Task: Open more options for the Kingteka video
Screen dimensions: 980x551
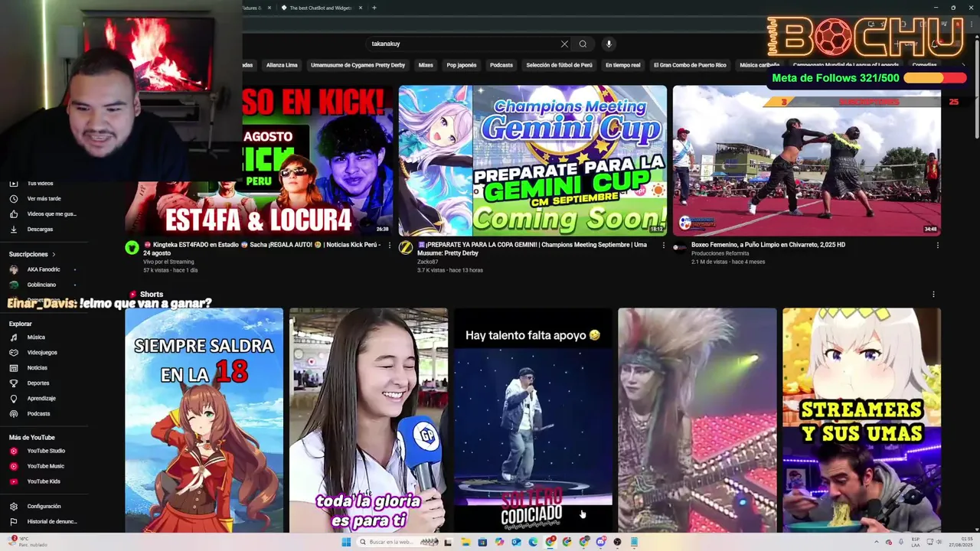Action: pos(389,246)
